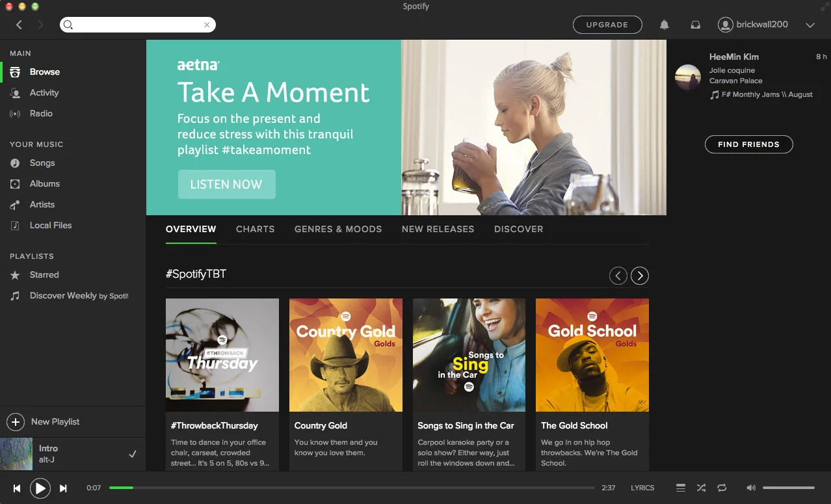Go forward with the right arrow icon
Viewport: 831px width, 504px height.
coord(40,25)
